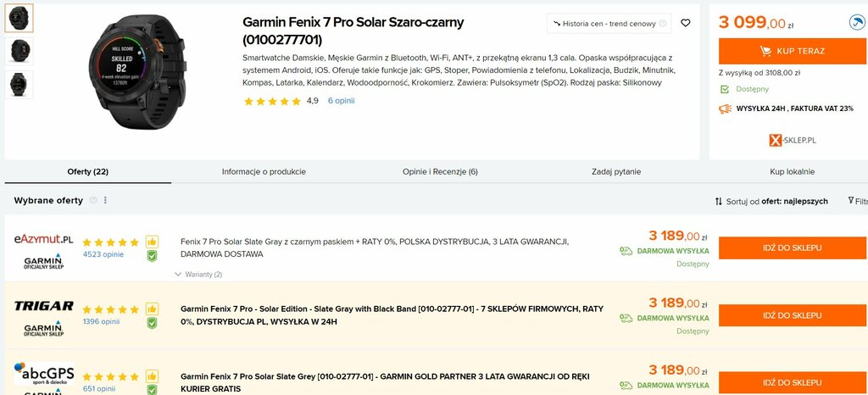This screenshot has width=868, height=395.
Task: Open the Filtr options
Action: [858, 201]
